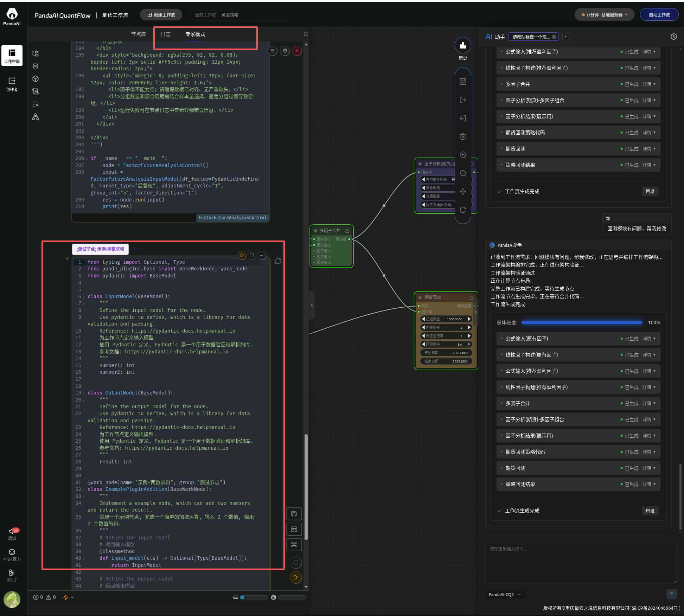The width and height of the screenshot is (684, 616).
Task: Click the 总体进度 progress bar
Action: (582, 322)
